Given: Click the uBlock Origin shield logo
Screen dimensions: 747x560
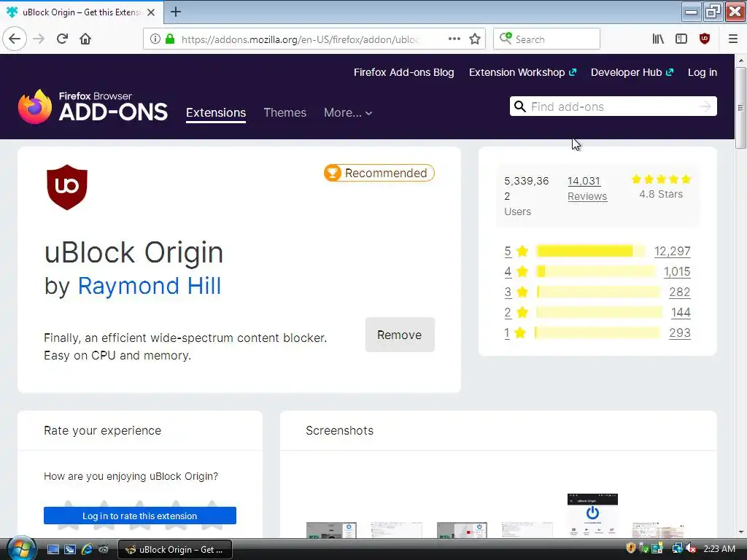Looking at the screenshot, I should (x=67, y=187).
